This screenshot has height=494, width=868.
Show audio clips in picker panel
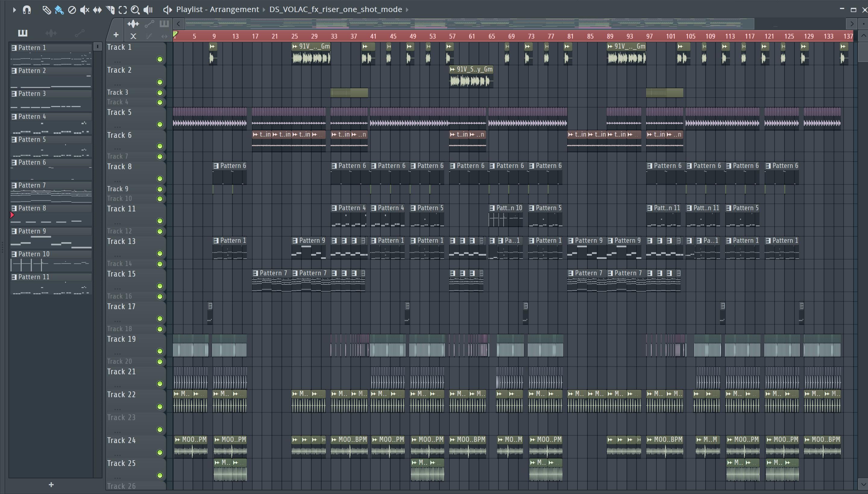coord(51,33)
